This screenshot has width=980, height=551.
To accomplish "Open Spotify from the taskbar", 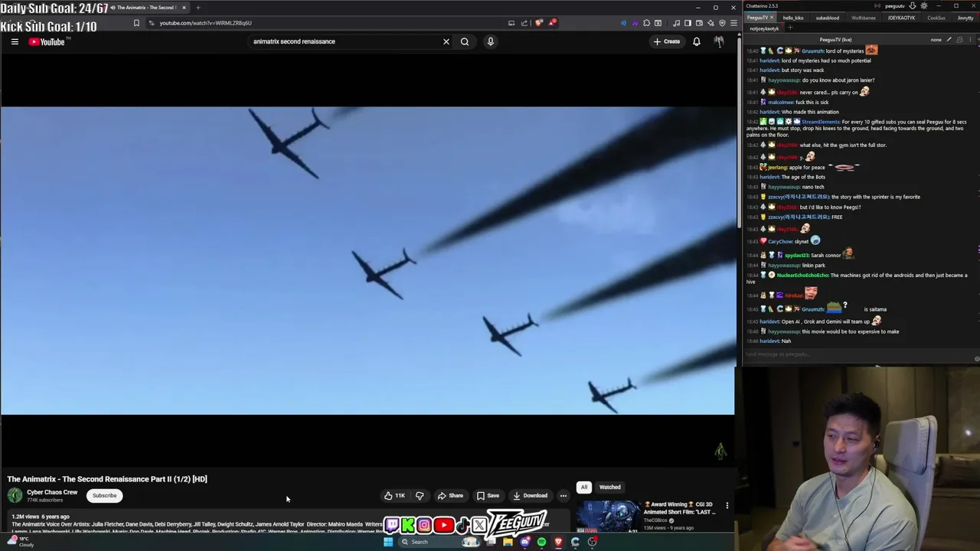I will point(541,542).
